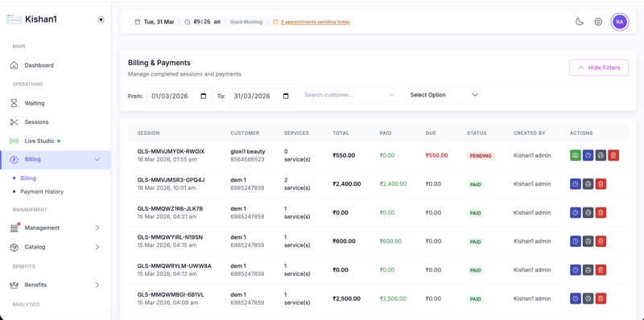The image size is (644, 320).
Task: Click the Kishan1 logo icon
Action: [14, 19]
